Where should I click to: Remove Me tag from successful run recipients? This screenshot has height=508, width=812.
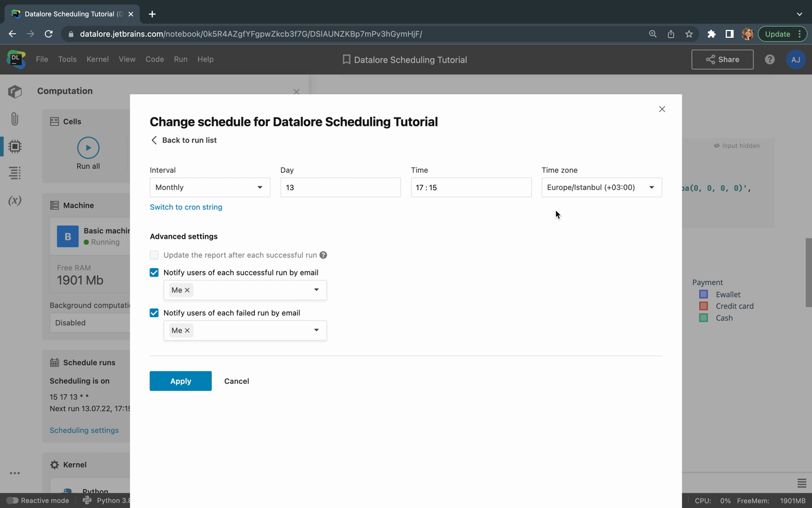click(187, 290)
